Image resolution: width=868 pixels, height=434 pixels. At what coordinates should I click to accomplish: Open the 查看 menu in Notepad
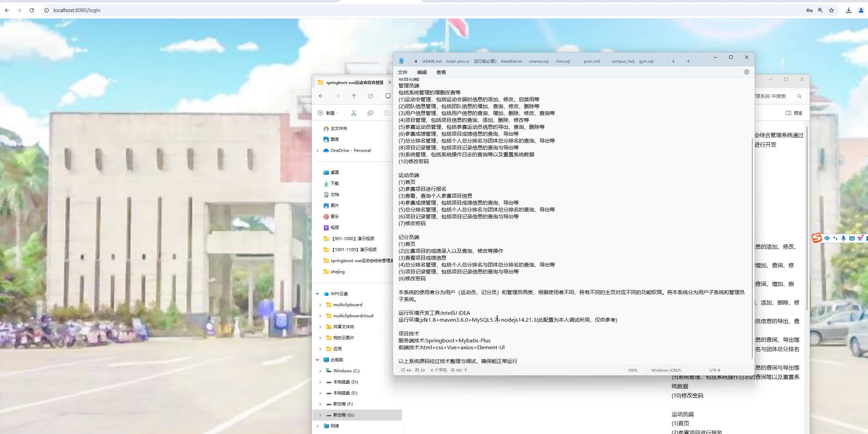pyautogui.click(x=441, y=72)
